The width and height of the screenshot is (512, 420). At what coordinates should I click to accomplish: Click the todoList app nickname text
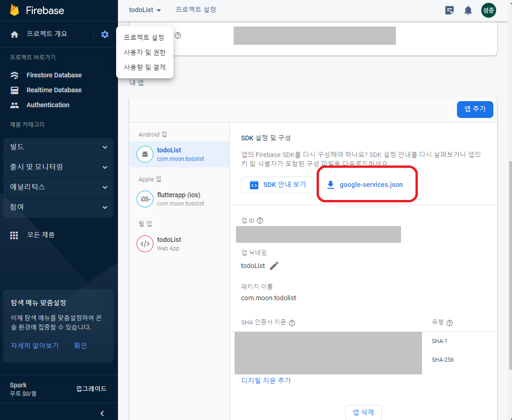click(253, 266)
